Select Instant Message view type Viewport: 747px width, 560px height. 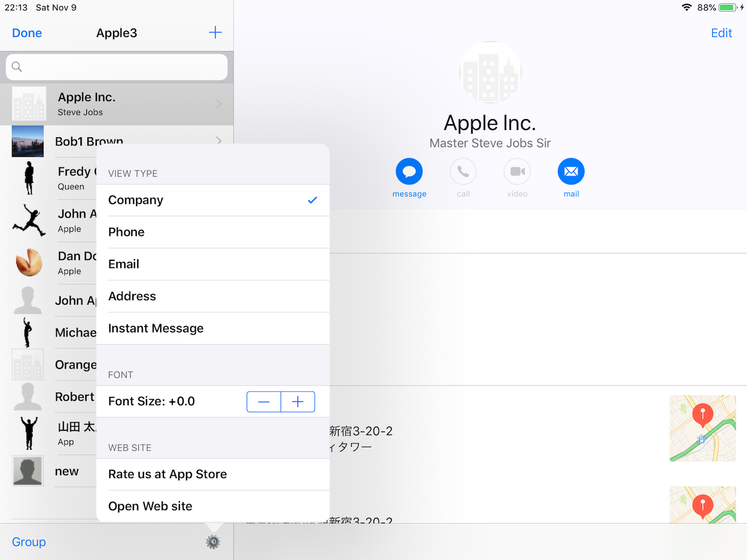[213, 328]
